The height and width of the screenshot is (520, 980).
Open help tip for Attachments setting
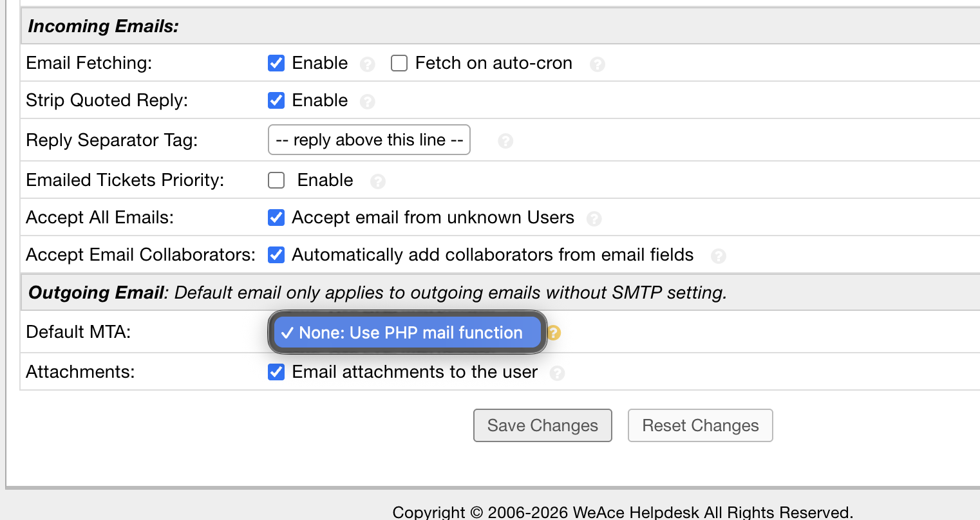tap(558, 373)
